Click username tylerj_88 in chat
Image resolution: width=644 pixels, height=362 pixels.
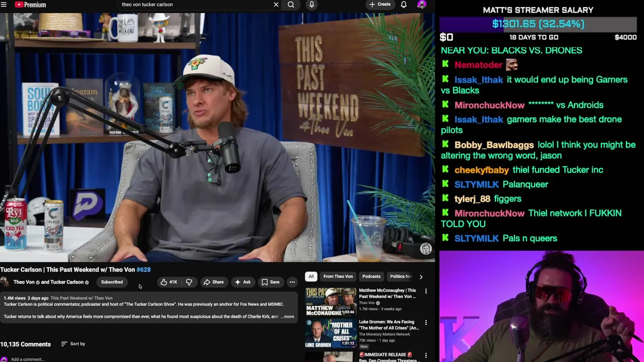(x=472, y=199)
